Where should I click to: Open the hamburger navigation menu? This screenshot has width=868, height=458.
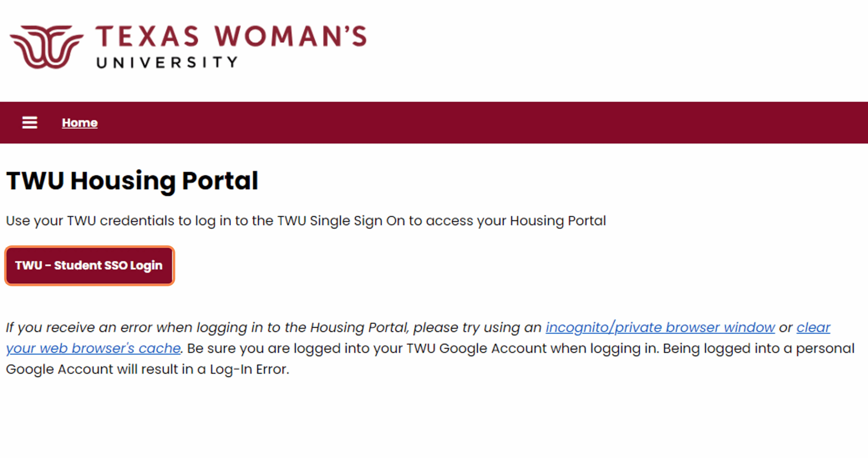click(29, 123)
